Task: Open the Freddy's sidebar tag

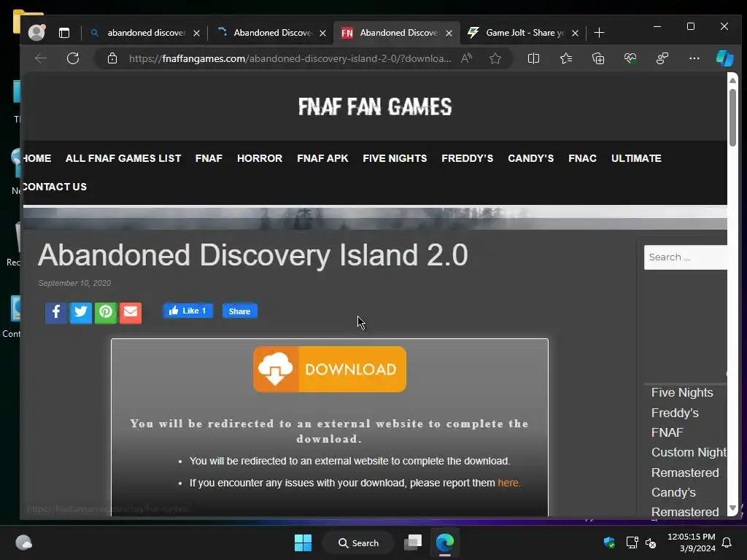Action: (675, 413)
